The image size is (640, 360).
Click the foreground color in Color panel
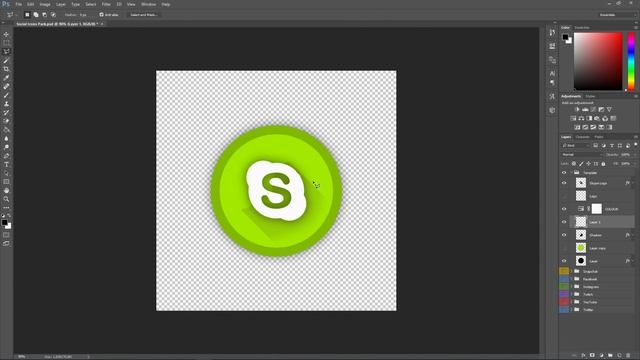click(565, 37)
